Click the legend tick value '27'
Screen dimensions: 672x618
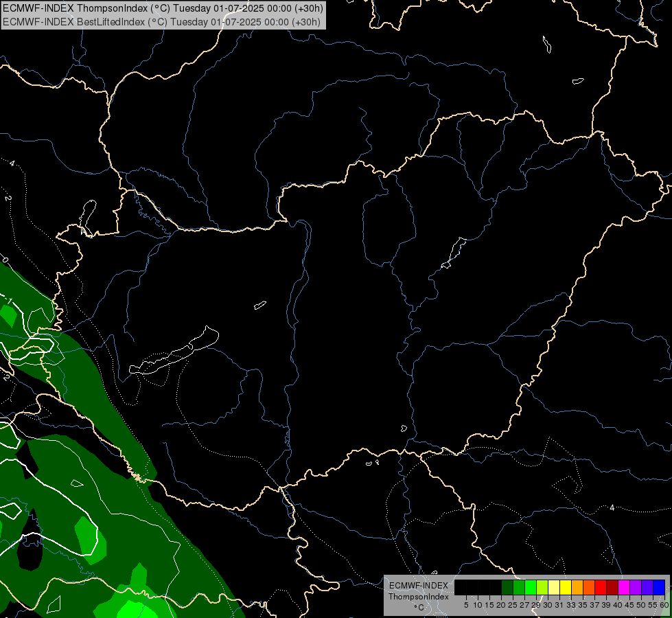pyautogui.click(x=524, y=605)
